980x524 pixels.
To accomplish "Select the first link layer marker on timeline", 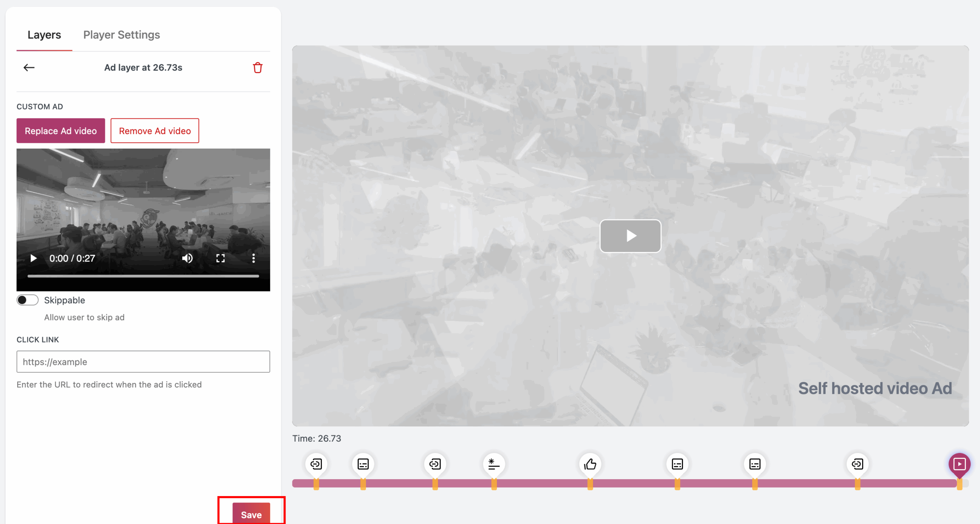I will click(316, 464).
